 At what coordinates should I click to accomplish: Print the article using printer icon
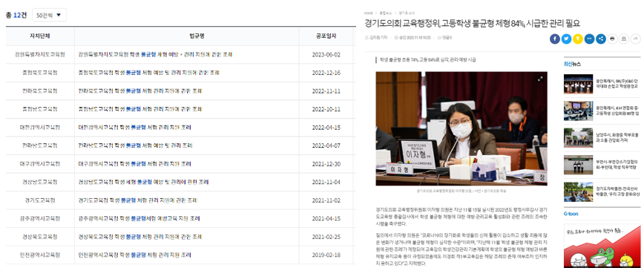click(612, 39)
